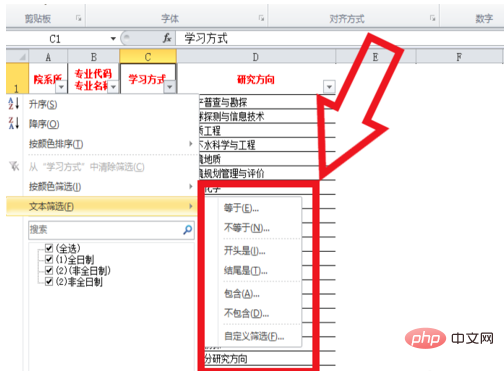Uncheck the (2)(非全日制) checkbox
The height and width of the screenshot is (371, 504).
(49, 270)
